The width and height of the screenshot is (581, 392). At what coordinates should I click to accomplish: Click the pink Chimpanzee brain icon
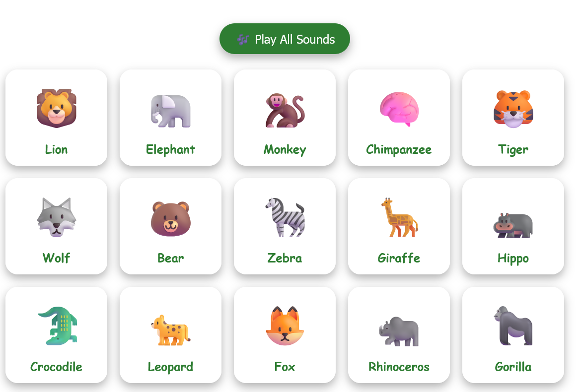[399, 110]
